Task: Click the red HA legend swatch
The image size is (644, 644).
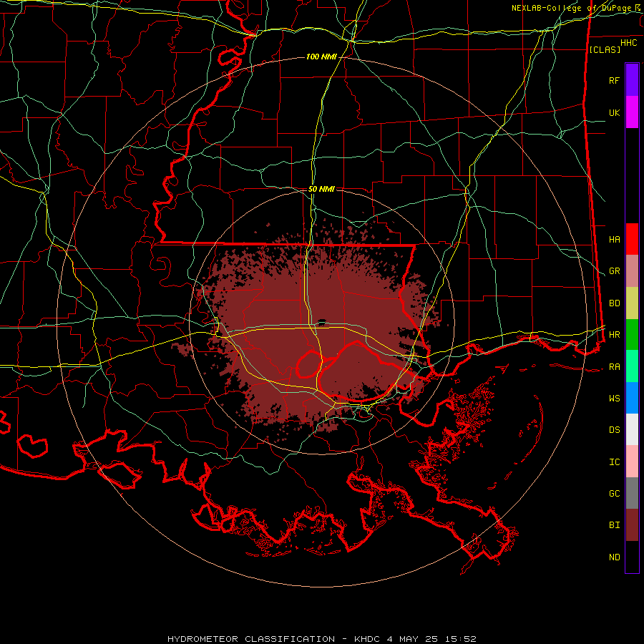Action: [x=632, y=239]
